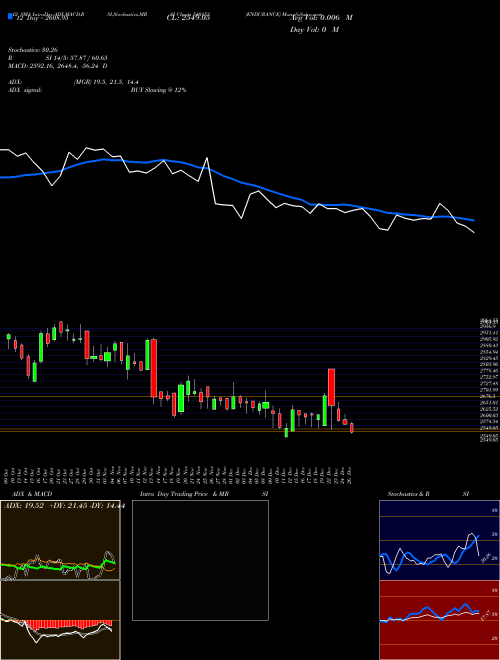The image size is (500, 660).
Task: Click the 'BUY Slowing @ 12%' signal text
Action: pos(158,90)
